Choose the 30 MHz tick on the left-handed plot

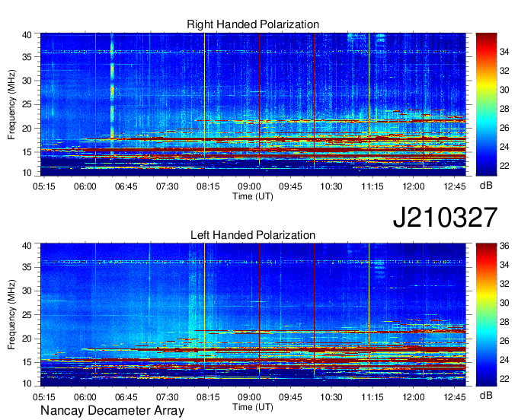click(27, 291)
